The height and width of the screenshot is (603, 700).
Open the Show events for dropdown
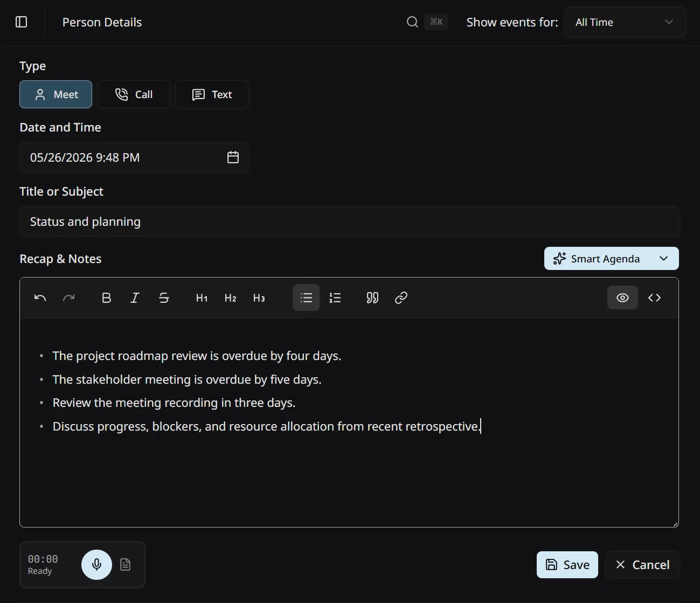pyautogui.click(x=625, y=22)
